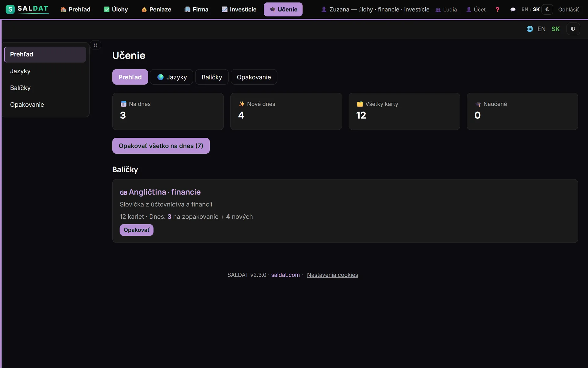Open the chat bubble icon
588x368 pixels.
coord(513,10)
